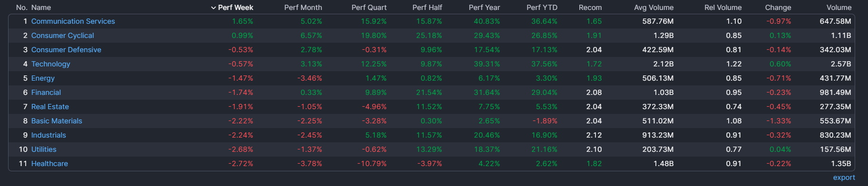868x186 pixels.
Task: Sort by Rel Volume column header
Action: point(723,8)
